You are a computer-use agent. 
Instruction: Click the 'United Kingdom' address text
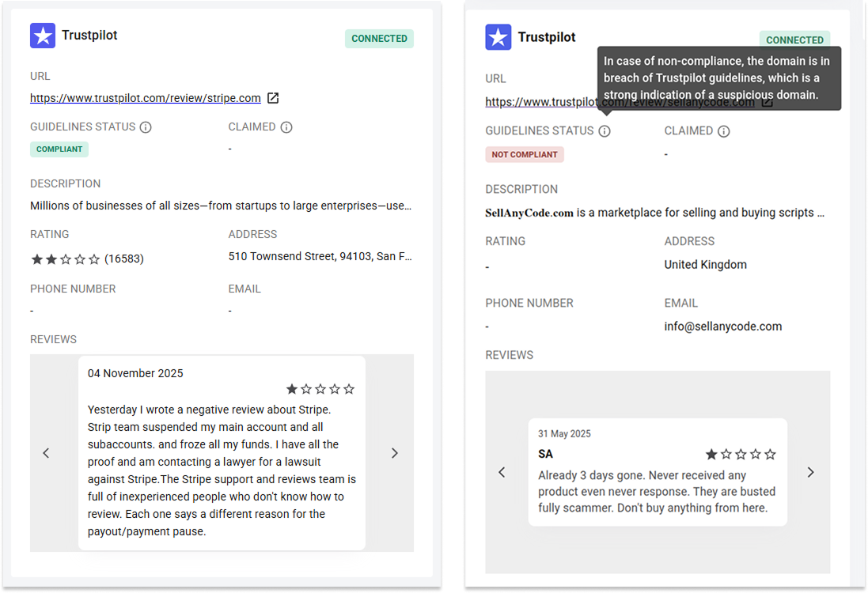tap(705, 264)
